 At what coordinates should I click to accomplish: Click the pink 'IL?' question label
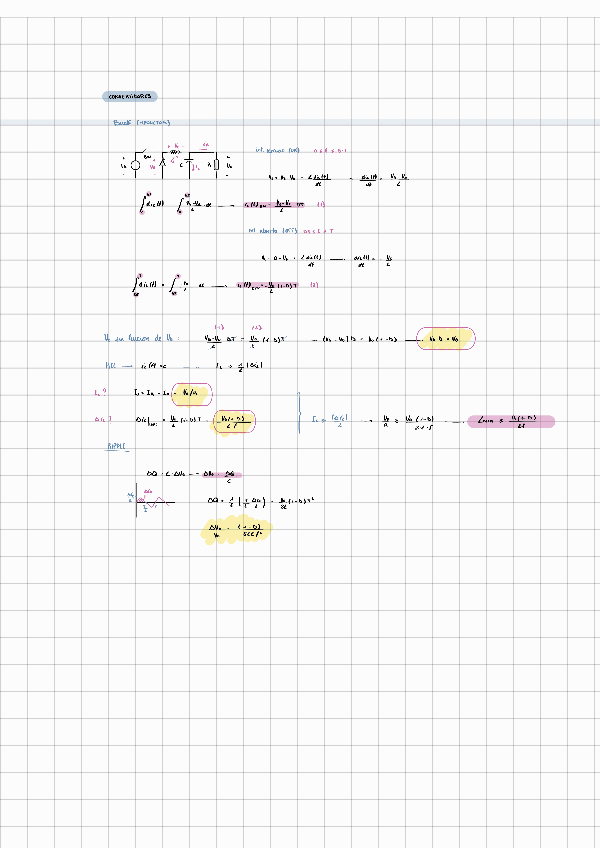pos(98,393)
